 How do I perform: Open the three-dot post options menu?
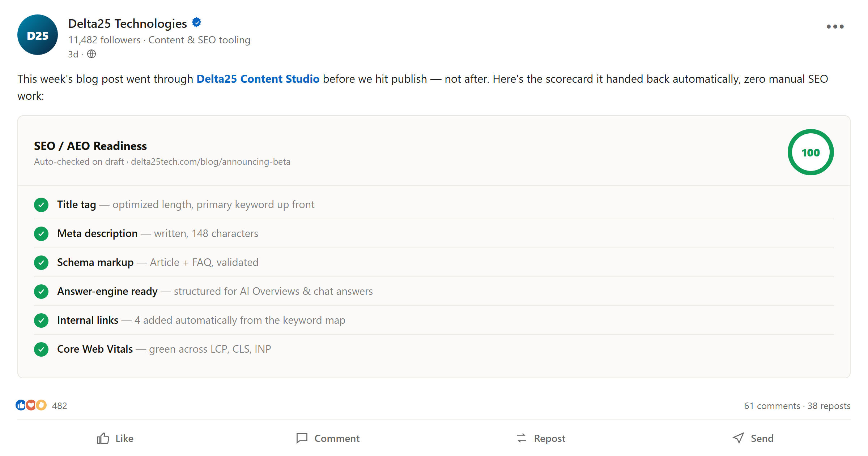point(835,26)
